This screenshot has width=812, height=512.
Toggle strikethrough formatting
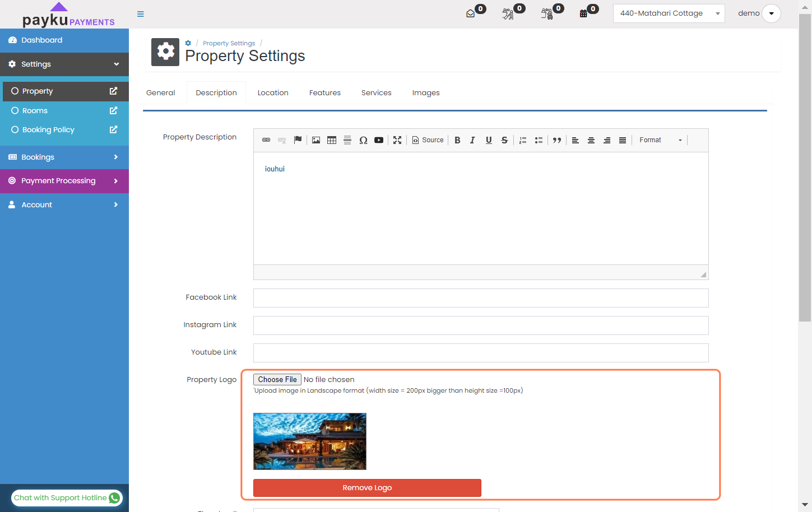pyautogui.click(x=504, y=140)
